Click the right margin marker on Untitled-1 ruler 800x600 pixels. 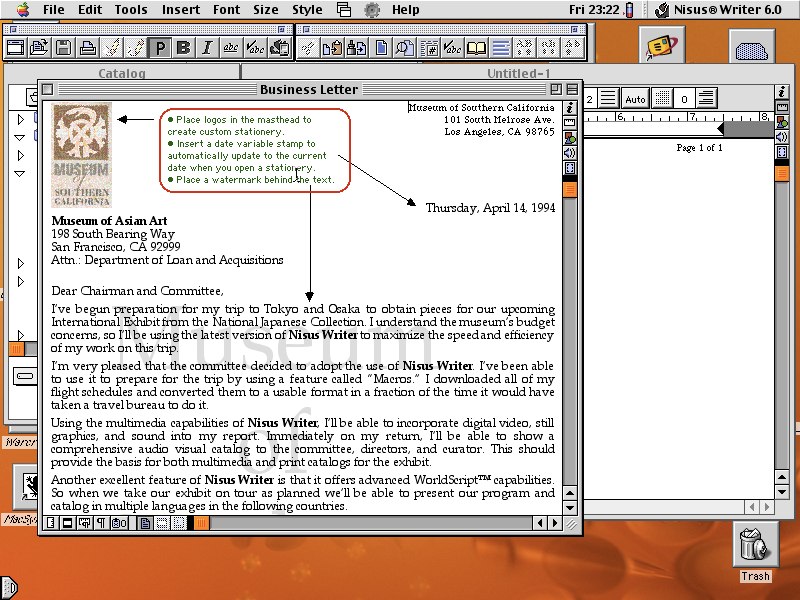coord(720,129)
